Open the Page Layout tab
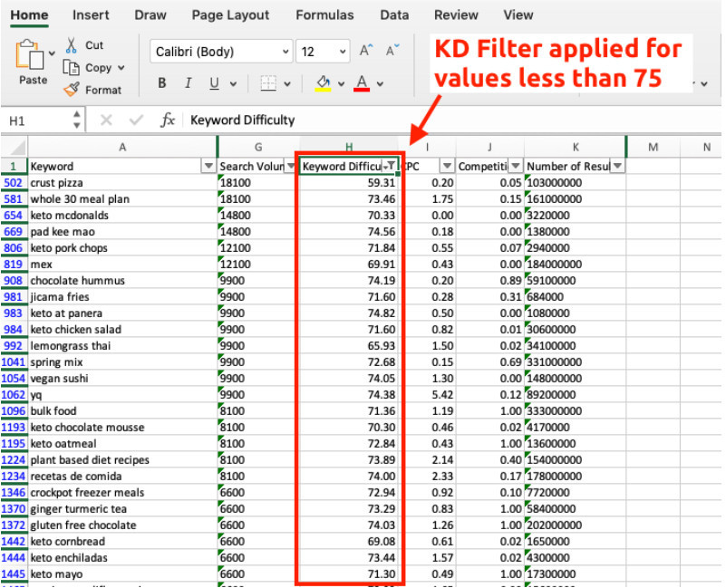 tap(230, 14)
